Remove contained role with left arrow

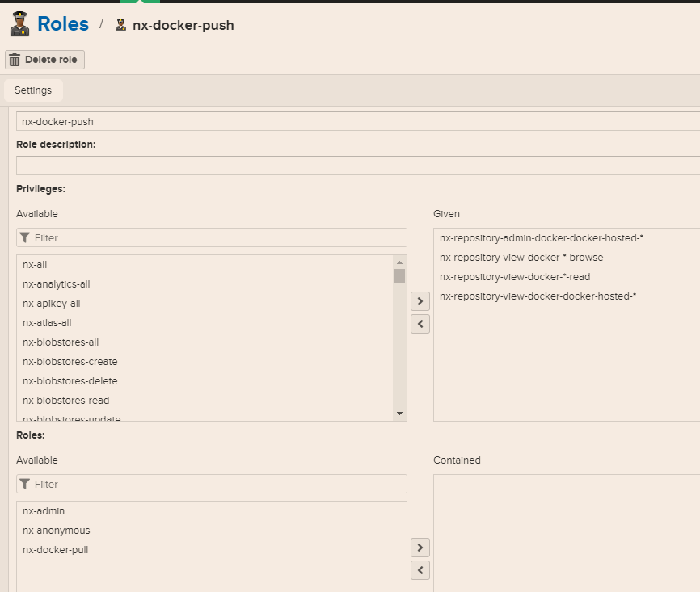[420, 570]
